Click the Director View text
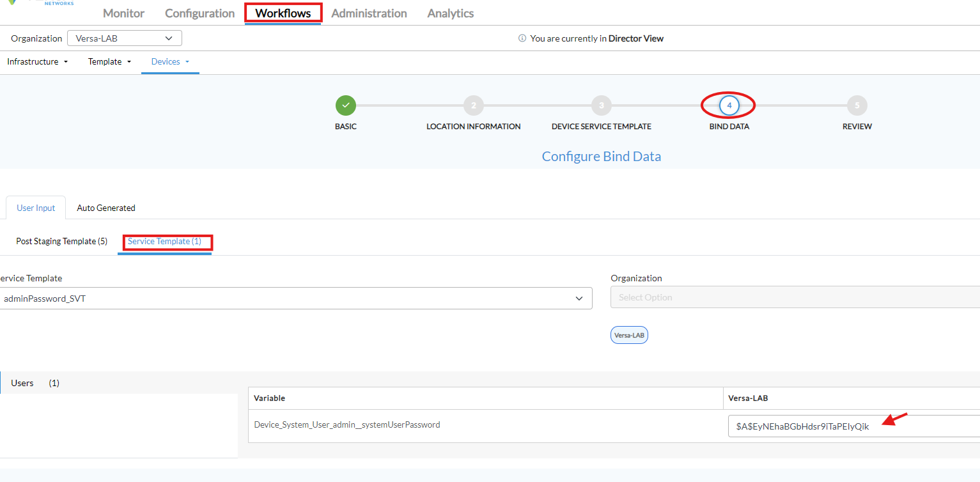The width and height of the screenshot is (980, 482). tap(636, 38)
